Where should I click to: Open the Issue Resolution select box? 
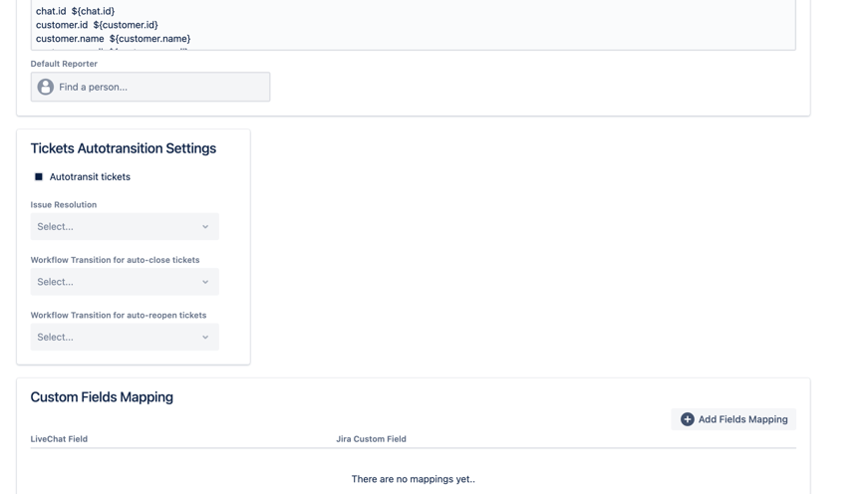pos(115,227)
